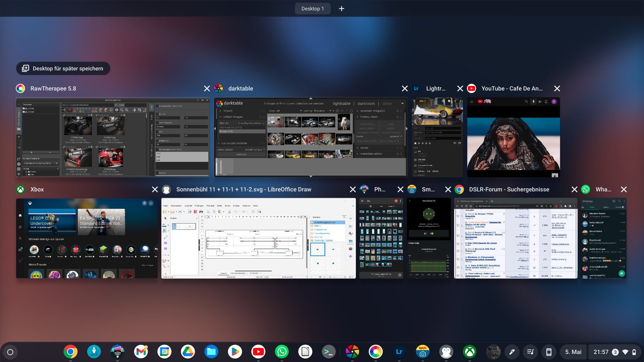Add a new desk with plus
This screenshot has width=644, height=362.
pos(341,9)
